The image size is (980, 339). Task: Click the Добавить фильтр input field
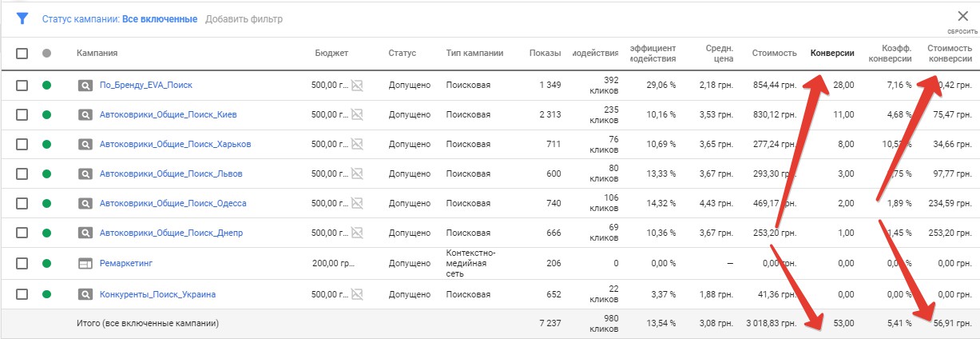[244, 19]
